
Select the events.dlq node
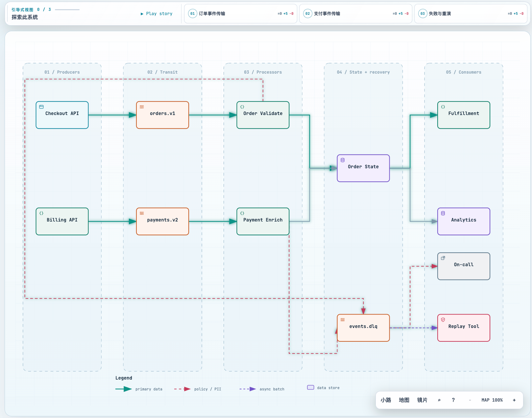tap(363, 328)
